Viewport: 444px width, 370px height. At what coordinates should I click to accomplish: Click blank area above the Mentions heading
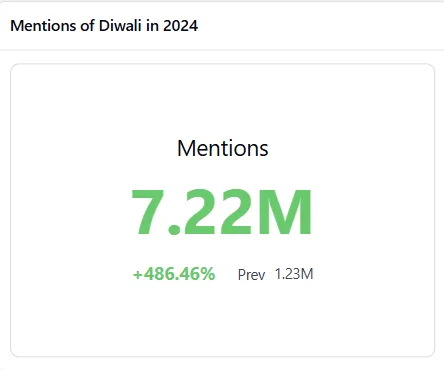point(223,100)
